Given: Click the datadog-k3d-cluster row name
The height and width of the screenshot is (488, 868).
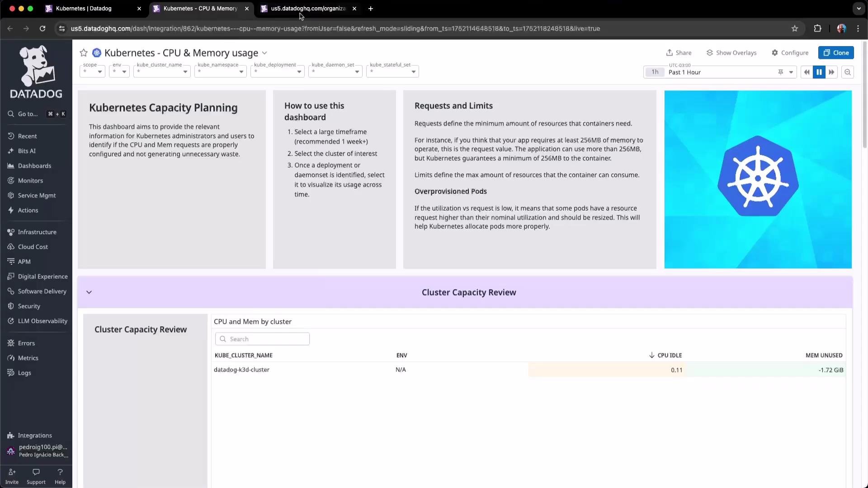Looking at the screenshot, I should [x=241, y=370].
